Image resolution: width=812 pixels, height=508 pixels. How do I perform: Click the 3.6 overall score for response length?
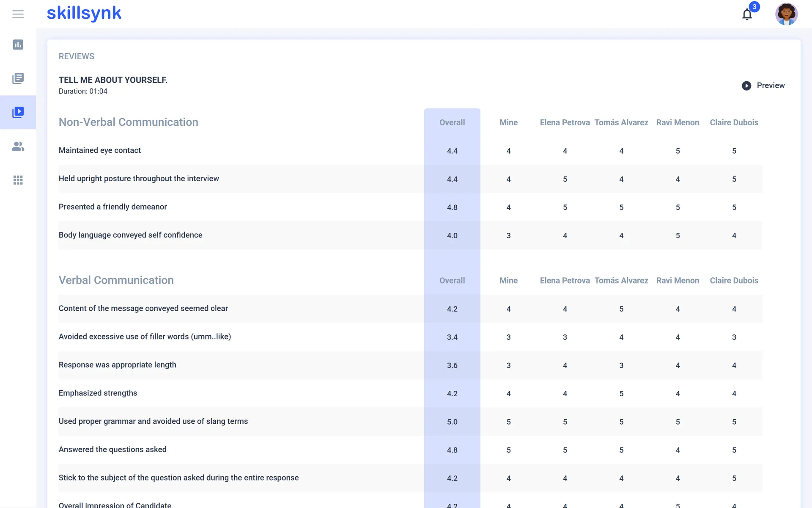[452, 365]
